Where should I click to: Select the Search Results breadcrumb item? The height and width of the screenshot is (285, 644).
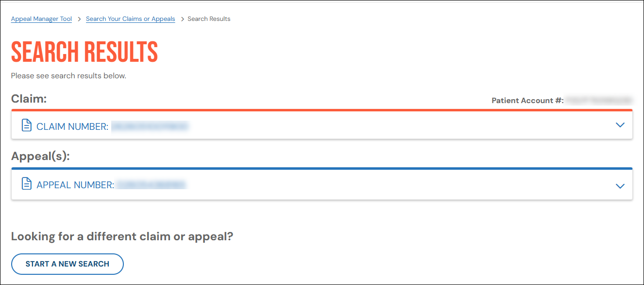(x=209, y=19)
